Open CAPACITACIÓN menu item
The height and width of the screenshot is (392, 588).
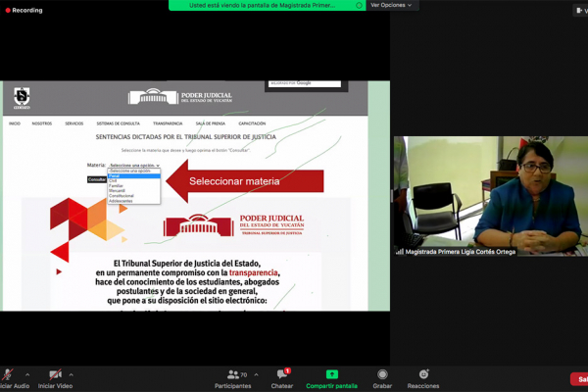(x=252, y=123)
